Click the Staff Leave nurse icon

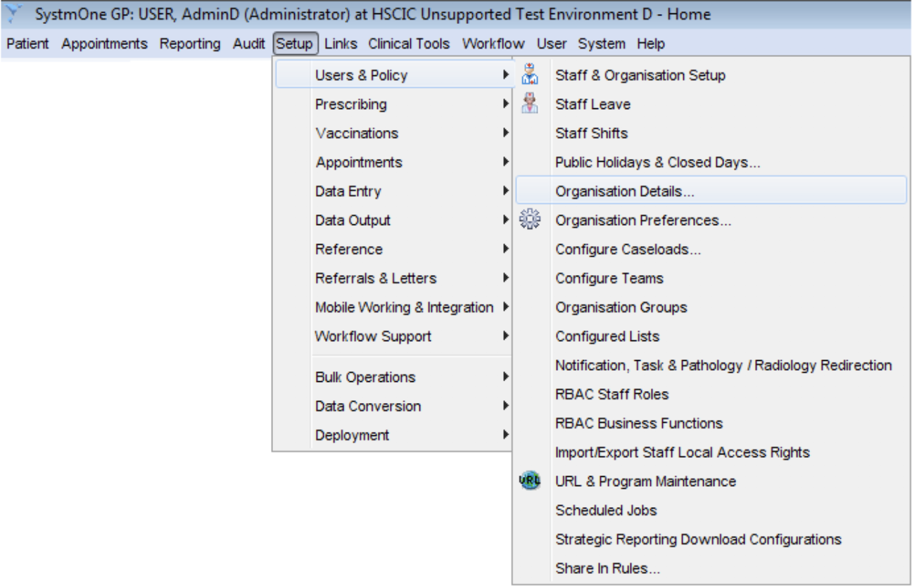coord(530,104)
